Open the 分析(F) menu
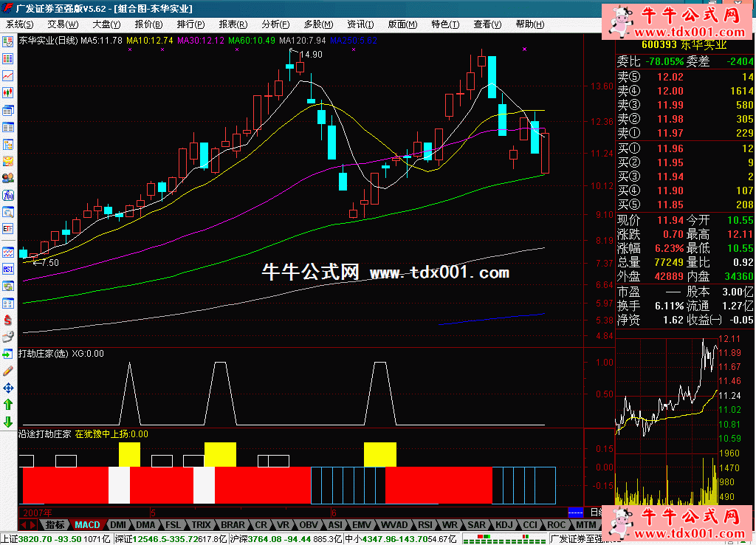 coord(275,24)
